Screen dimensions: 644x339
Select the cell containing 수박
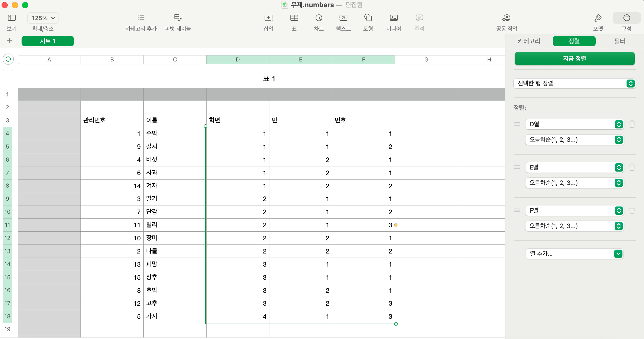(x=174, y=134)
